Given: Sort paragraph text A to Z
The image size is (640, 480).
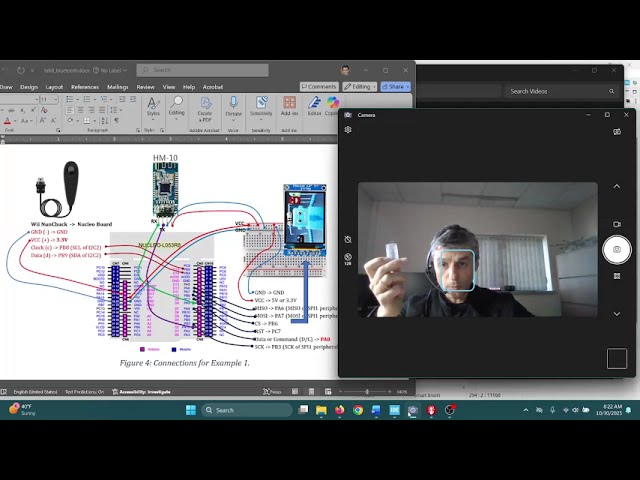Looking at the screenshot, I should [104, 121].
